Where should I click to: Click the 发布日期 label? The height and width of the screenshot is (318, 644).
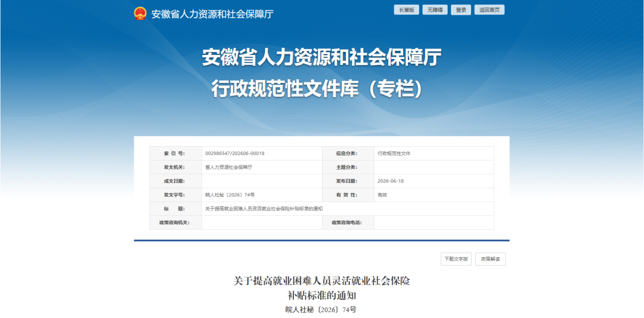(346, 181)
